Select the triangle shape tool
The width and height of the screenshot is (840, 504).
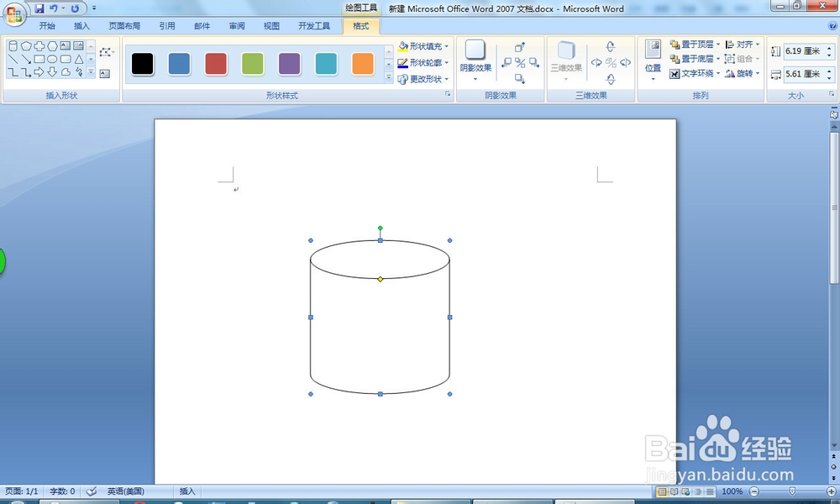click(79, 59)
